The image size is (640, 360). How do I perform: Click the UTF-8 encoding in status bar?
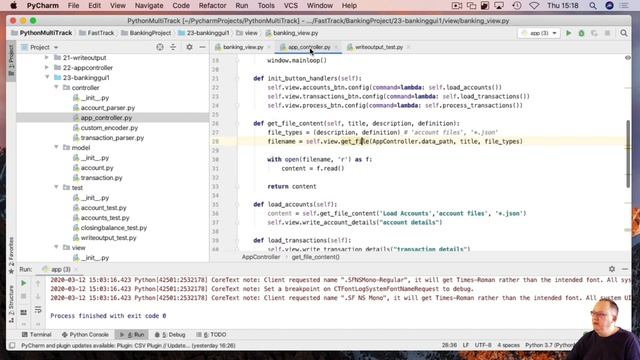tap(483, 345)
